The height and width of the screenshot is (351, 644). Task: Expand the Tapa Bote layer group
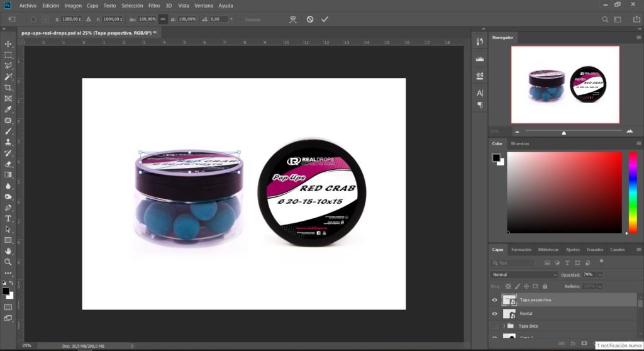click(x=504, y=326)
